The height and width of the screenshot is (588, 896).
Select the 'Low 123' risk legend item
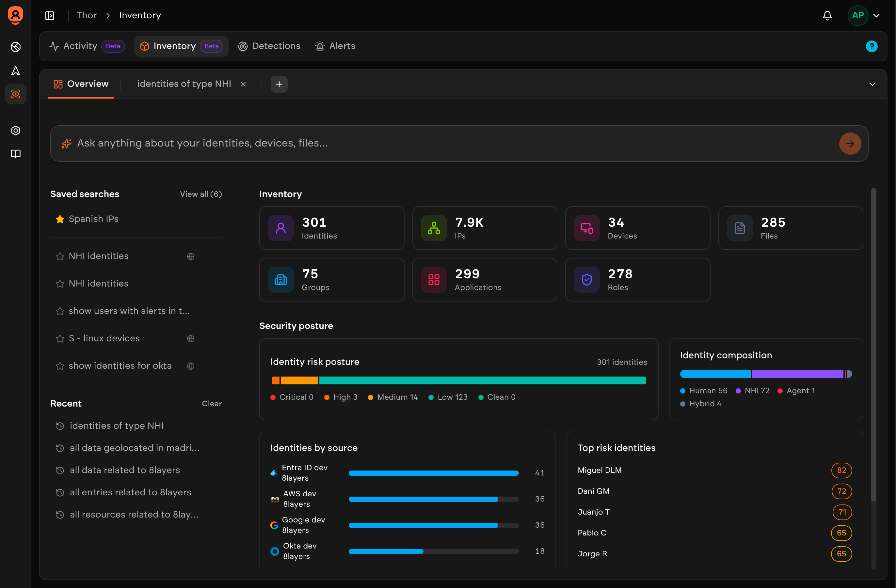(x=448, y=397)
